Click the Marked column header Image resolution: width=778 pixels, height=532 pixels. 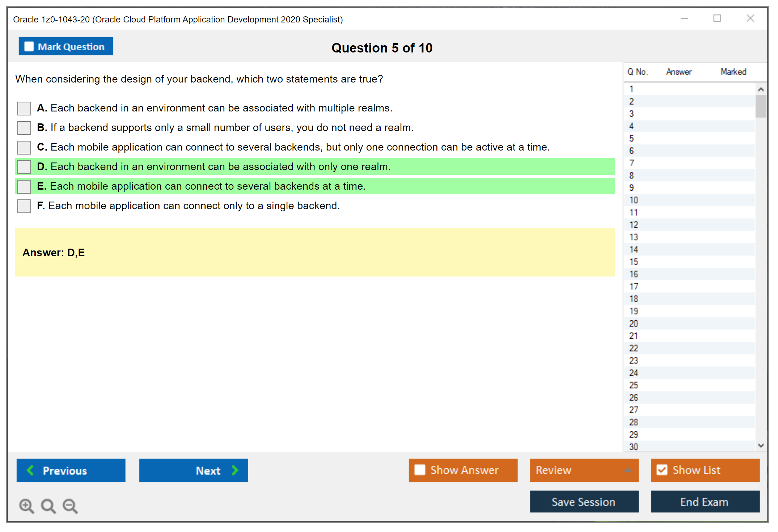733,71
